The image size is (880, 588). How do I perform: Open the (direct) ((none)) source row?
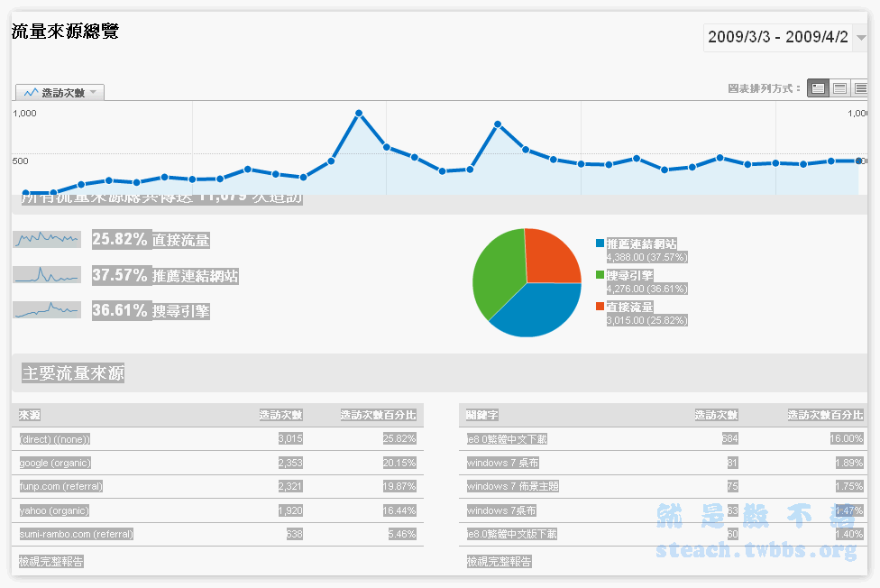pyautogui.click(x=54, y=439)
